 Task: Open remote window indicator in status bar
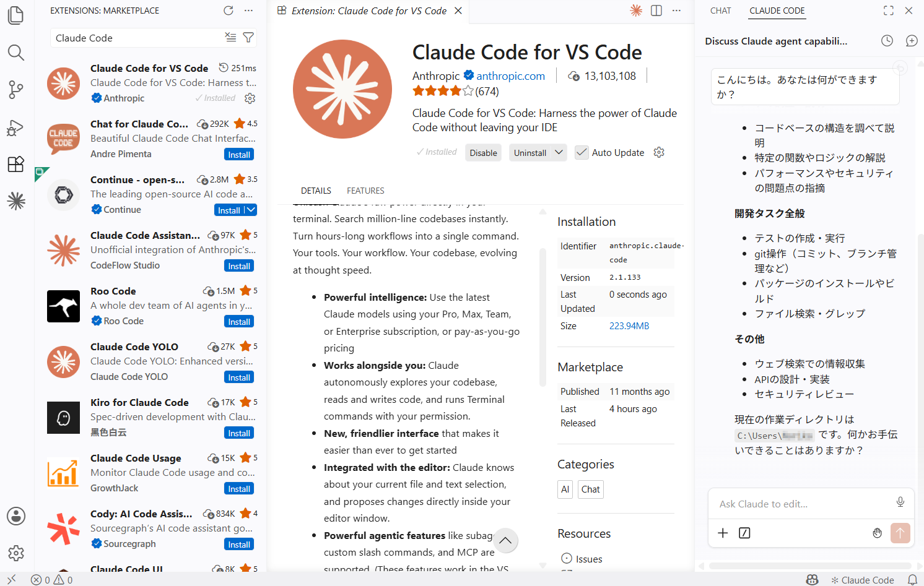pyautogui.click(x=12, y=580)
